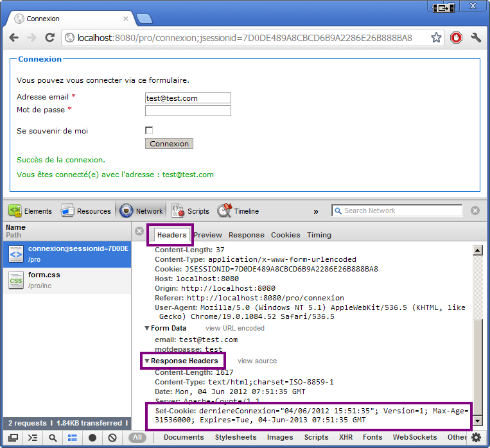Screen dimensions: 490x448
Task: Click the browser back arrow
Action: click(x=14, y=38)
